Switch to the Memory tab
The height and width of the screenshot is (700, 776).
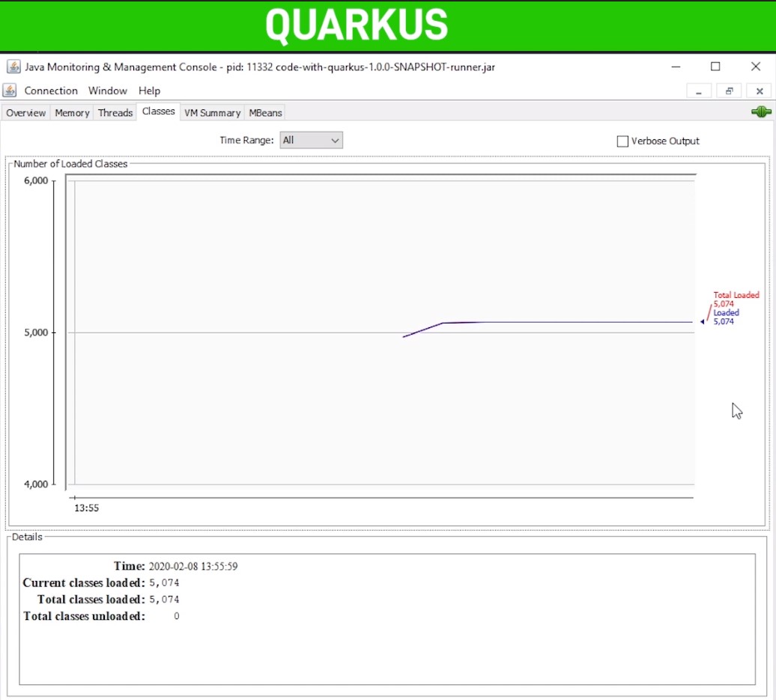(72, 113)
